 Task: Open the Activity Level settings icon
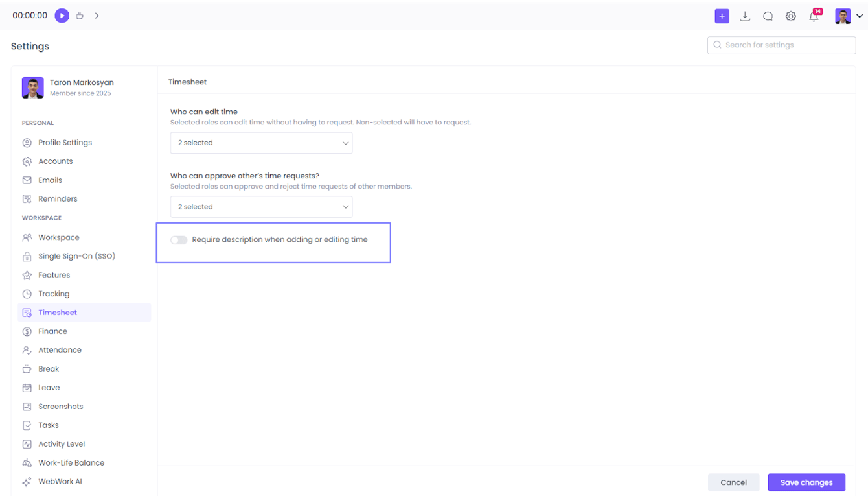pos(27,443)
